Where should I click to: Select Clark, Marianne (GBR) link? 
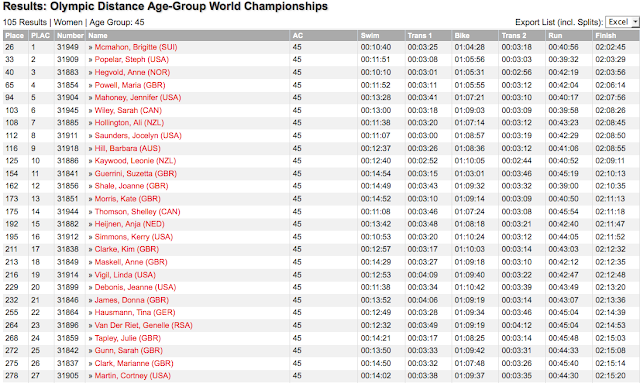click(x=134, y=363)
